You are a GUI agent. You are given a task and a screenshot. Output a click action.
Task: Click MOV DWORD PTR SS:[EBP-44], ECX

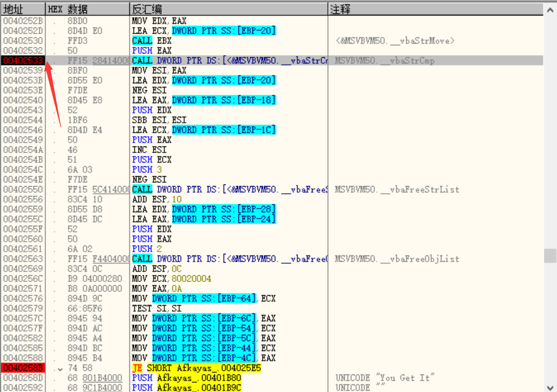tap(204, 348)
